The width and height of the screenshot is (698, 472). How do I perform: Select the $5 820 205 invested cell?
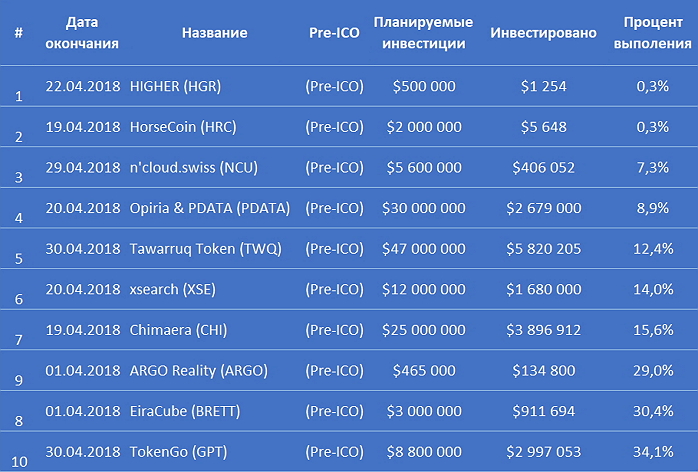(x=544, y=248)
